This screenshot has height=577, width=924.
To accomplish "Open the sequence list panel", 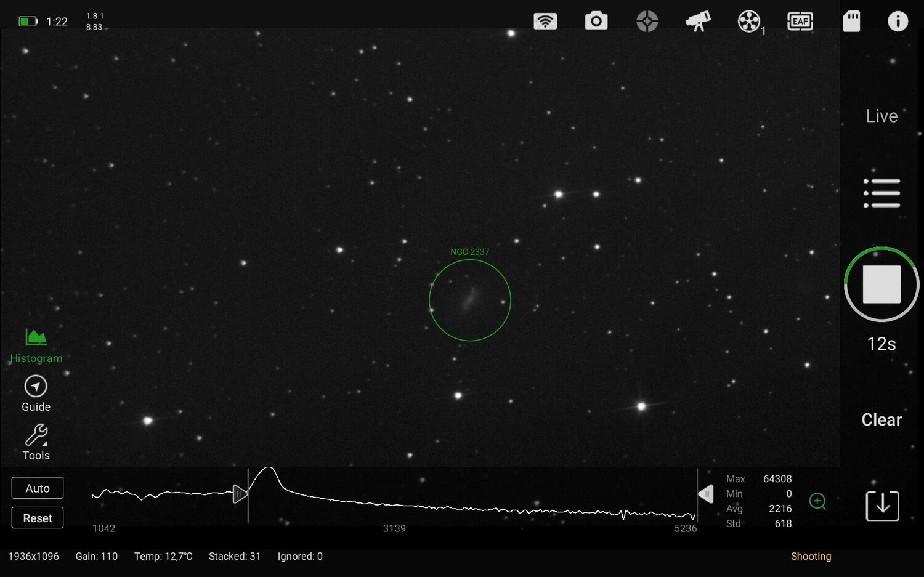I will click(881, 192).
